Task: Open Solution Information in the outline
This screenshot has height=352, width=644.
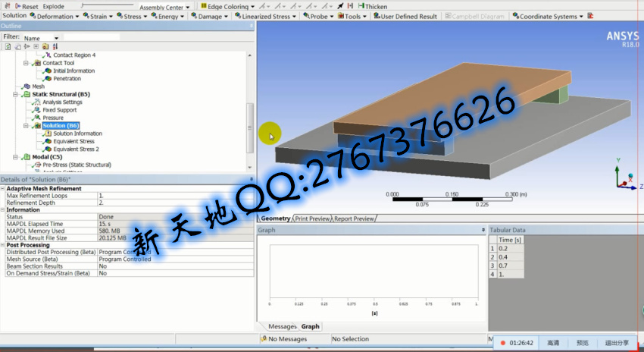Action: point(77,134)
